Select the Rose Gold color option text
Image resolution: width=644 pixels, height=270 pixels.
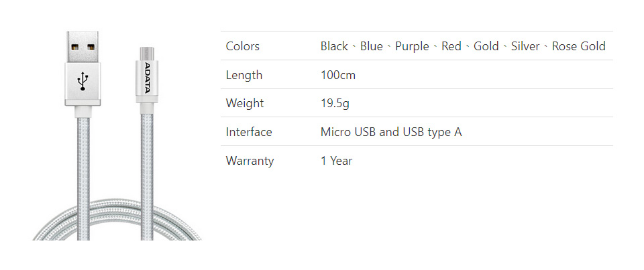tap(578, 46)
